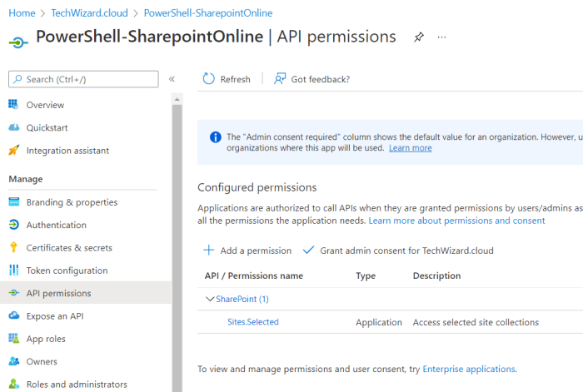
Task: Navigate to Expose an API
Action: point(54,316)
